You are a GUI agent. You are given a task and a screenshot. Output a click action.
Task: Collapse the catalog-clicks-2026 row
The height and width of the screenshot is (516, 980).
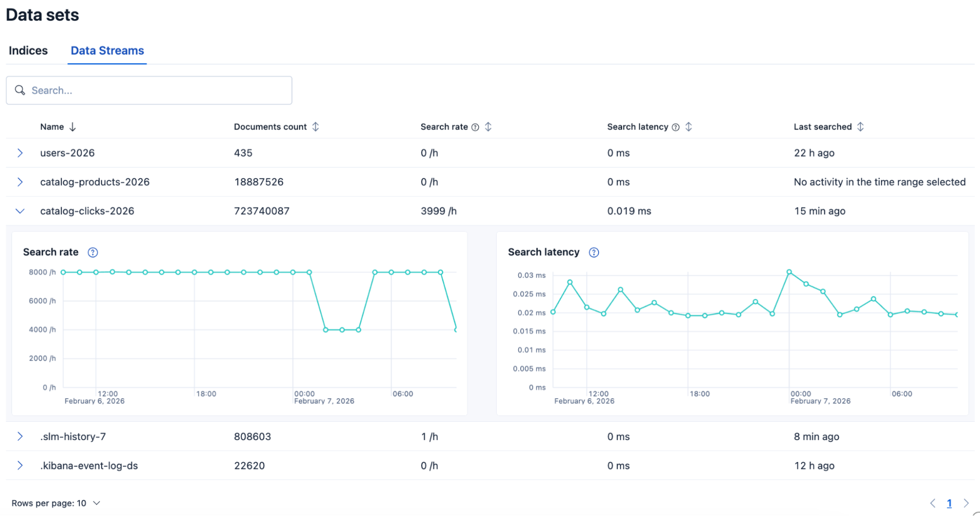tap(20, 211)
